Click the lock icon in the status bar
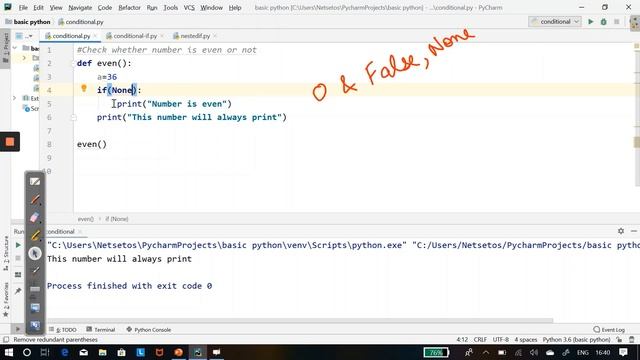Screen dimensions: 640x360 point(620,340)
